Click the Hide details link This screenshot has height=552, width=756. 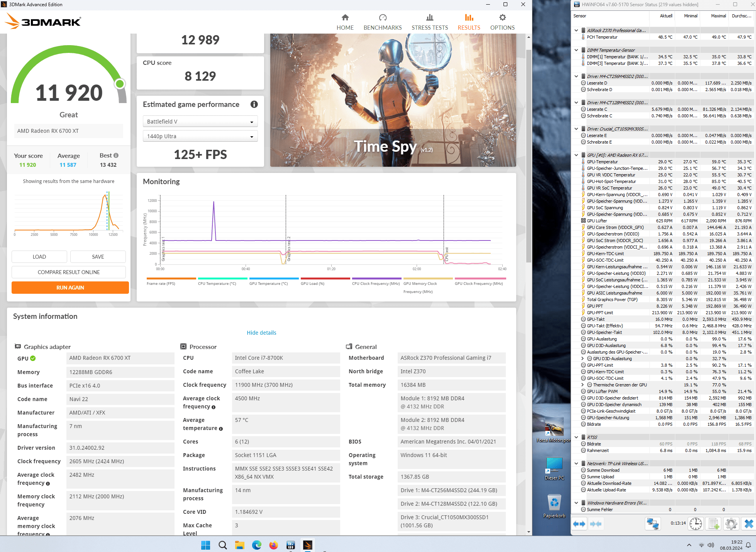[x=261, y=333]
